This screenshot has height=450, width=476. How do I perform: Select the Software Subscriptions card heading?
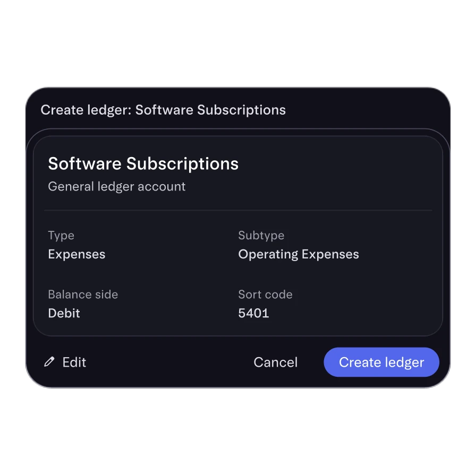[143, 163]
